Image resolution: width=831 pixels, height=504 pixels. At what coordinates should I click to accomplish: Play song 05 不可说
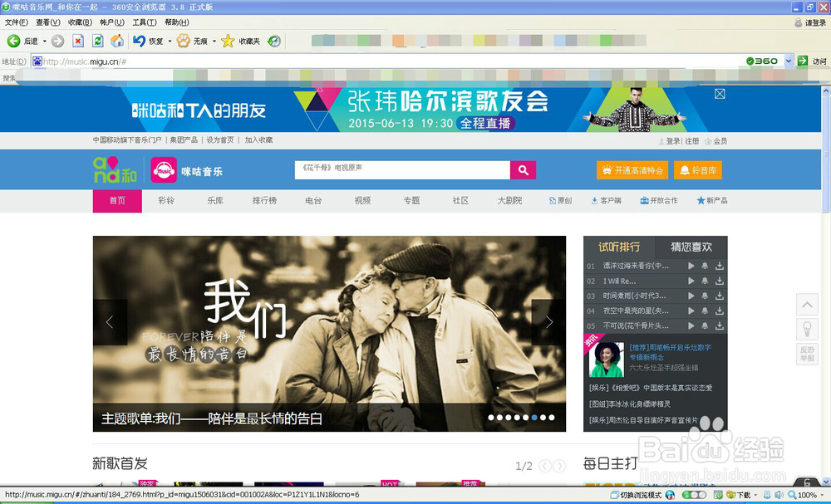691,325
